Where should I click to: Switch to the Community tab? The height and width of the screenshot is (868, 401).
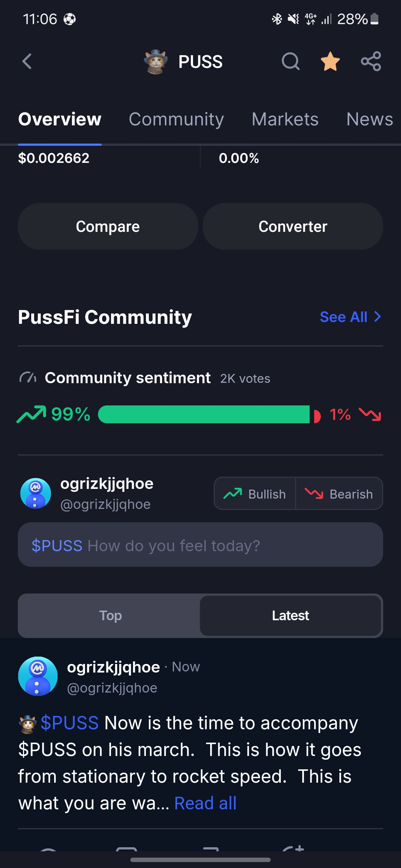click(176, 119)
